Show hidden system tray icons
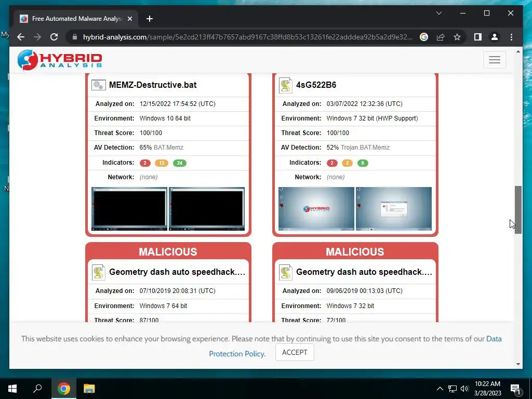 point(440,389)
